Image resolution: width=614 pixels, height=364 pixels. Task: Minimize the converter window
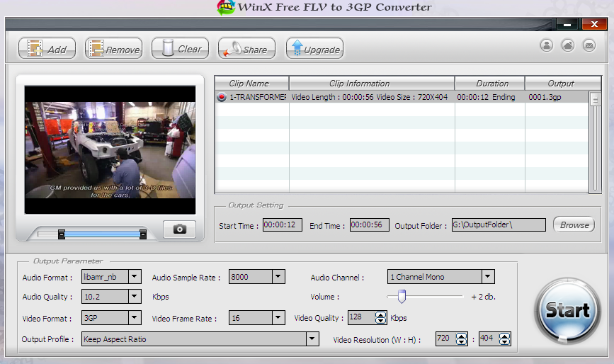567,24
